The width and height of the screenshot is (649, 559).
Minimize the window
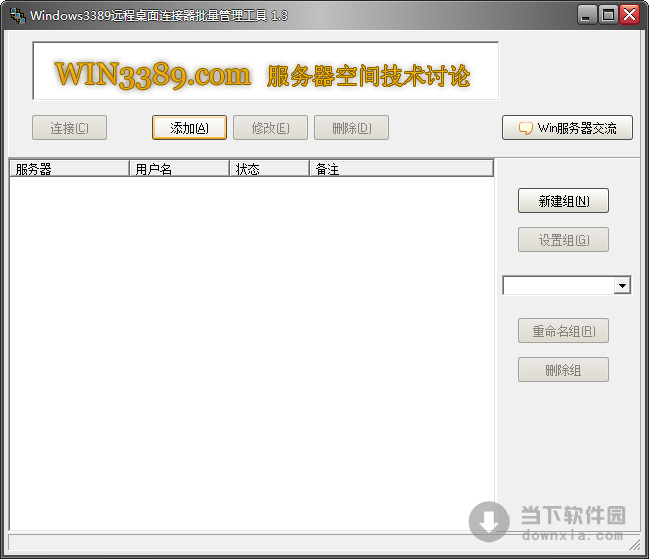[587, 15]
